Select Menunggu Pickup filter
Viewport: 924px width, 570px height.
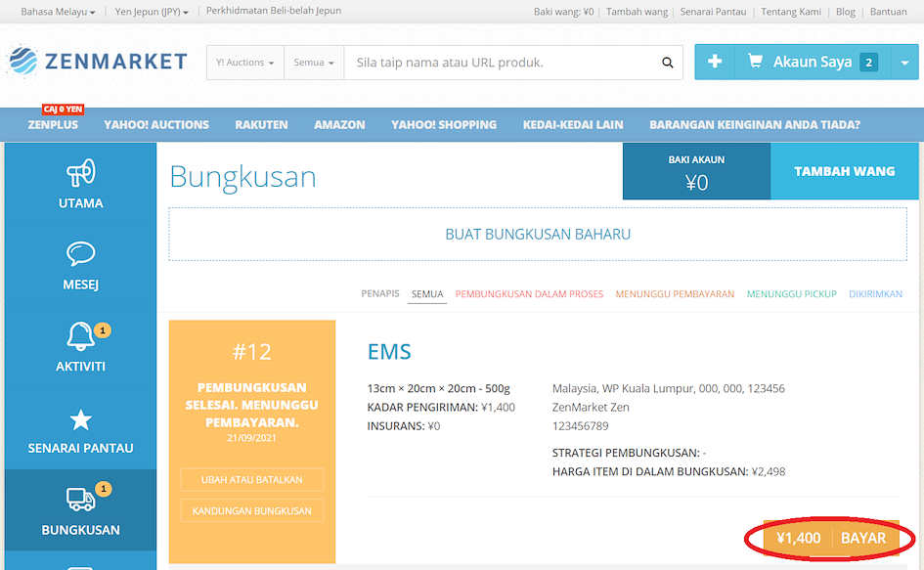(x=791, y=294)
